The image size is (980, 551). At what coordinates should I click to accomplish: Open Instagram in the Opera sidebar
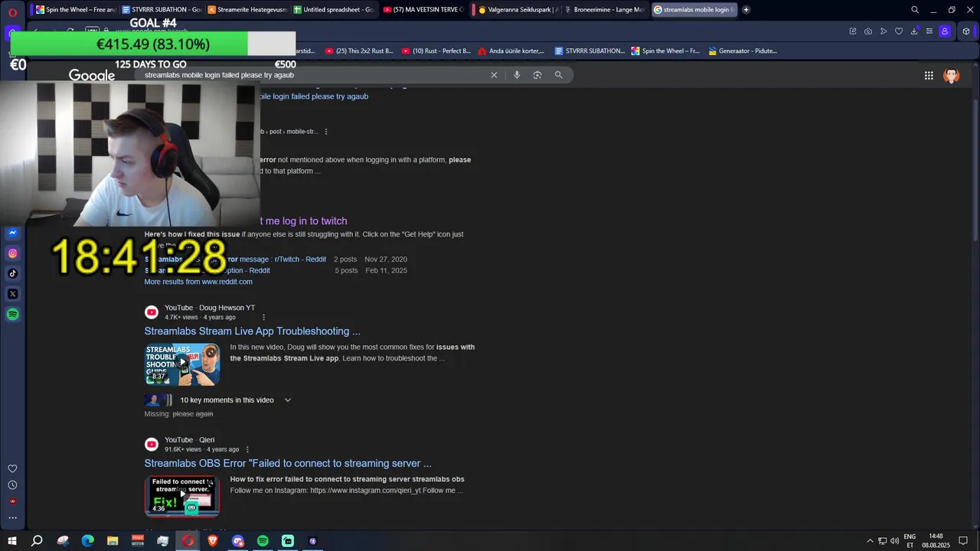tap(12, 253)
